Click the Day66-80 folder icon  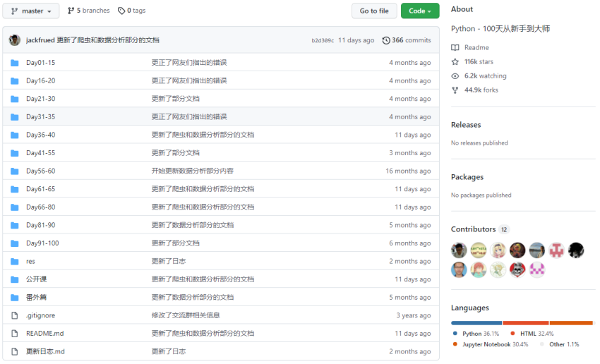pos(15,207)
